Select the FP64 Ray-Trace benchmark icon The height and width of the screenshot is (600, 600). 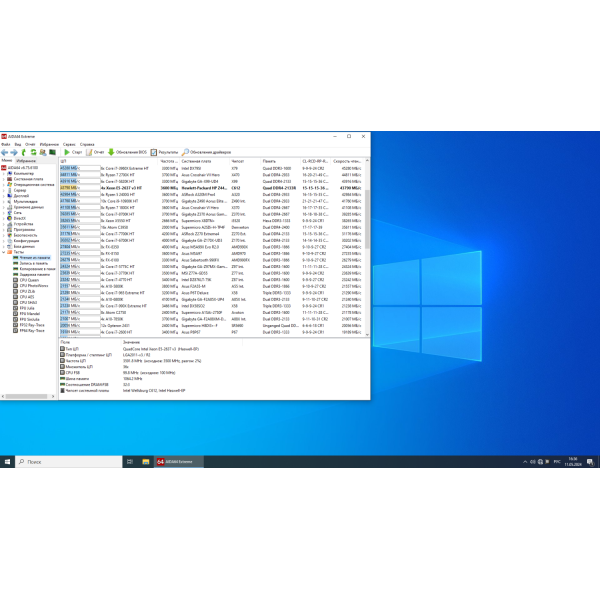click(x=16, y=331)
